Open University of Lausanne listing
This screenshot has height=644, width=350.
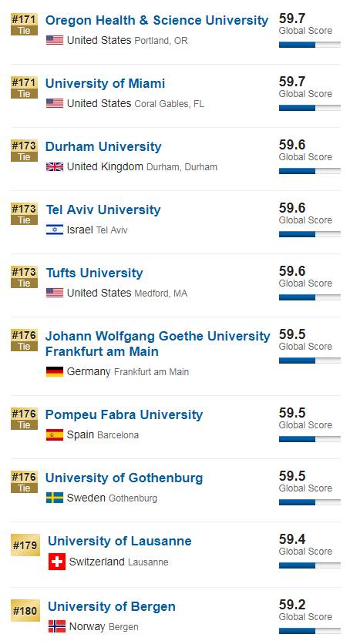coord(119,541)
